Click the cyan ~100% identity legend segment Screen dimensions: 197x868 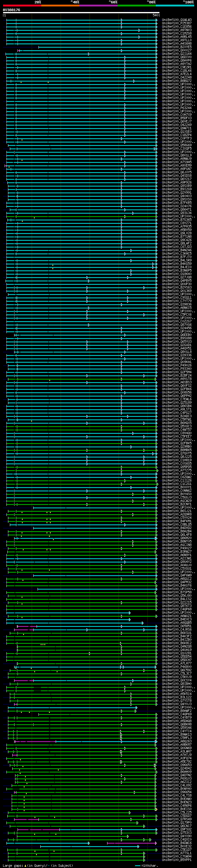pos(175,6)
